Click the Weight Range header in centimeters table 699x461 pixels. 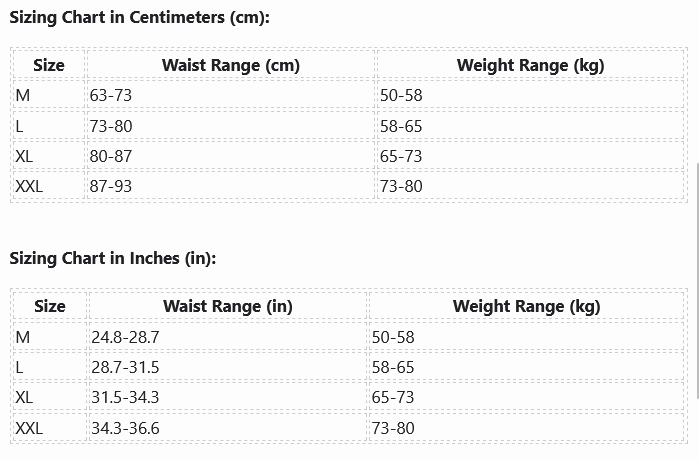pos(530,65)
